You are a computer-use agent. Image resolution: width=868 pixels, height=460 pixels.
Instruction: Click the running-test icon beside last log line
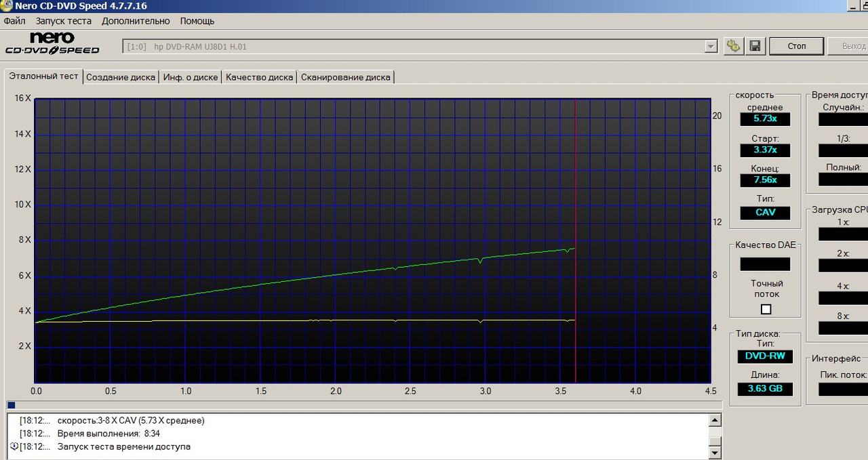tap(14, 446)
